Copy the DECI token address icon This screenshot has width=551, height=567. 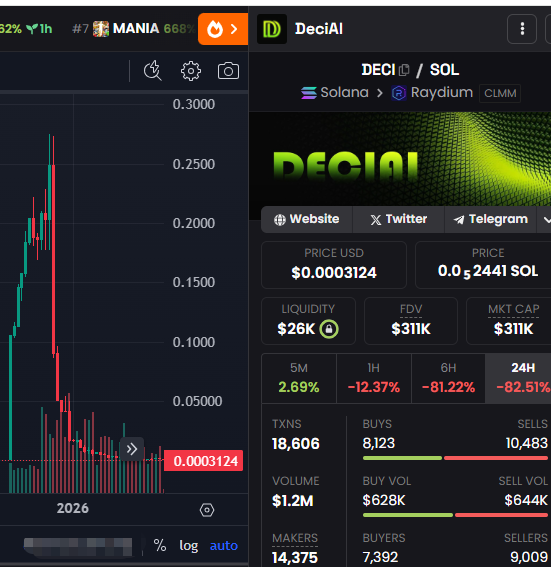pyautogui.click(x=403, y=70)
